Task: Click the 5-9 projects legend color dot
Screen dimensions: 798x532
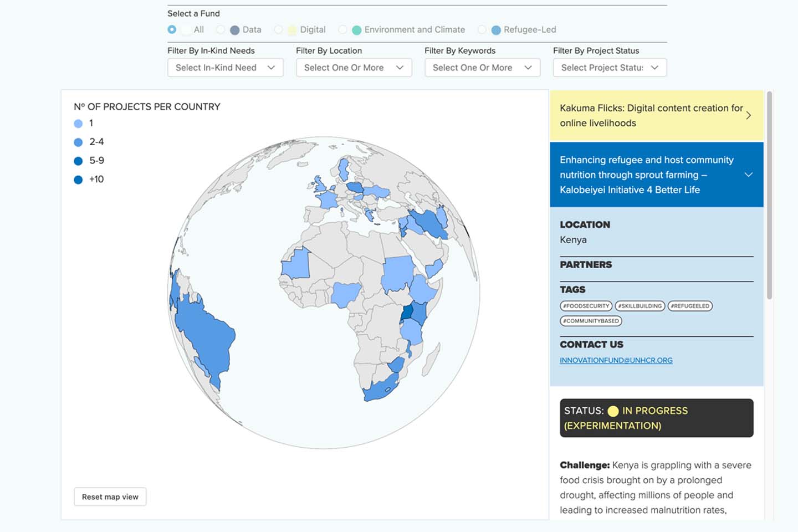Action: pos(78,161)
